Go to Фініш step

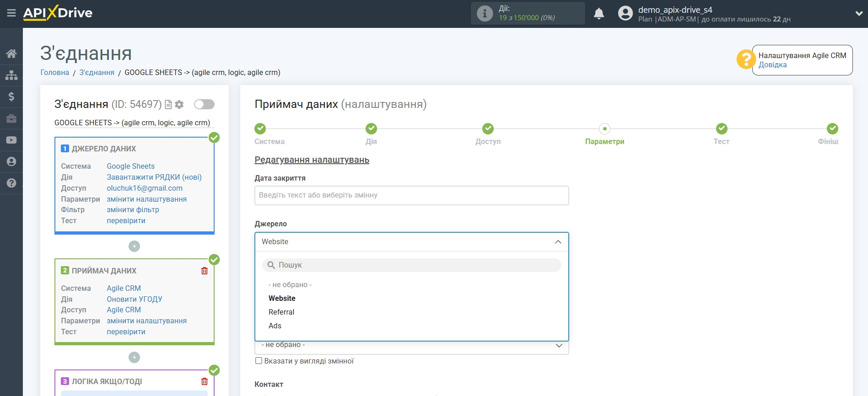coord(832,129)
